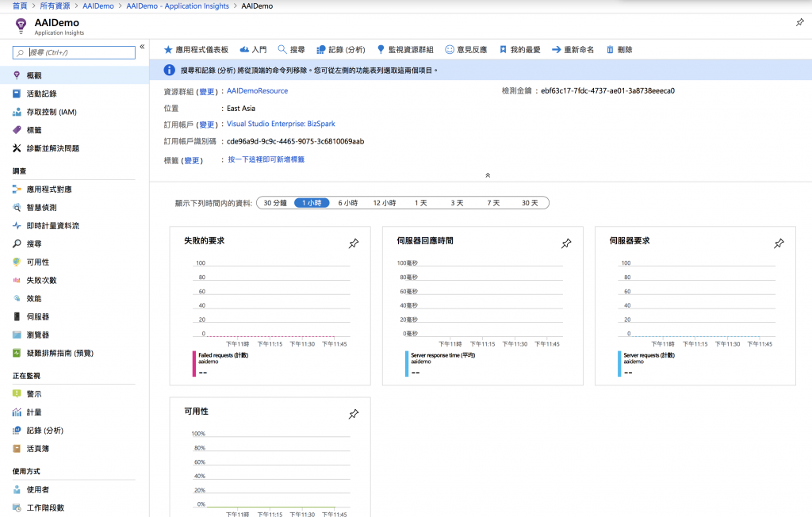Click the Server response time legend swatch

tap(407, 364)
